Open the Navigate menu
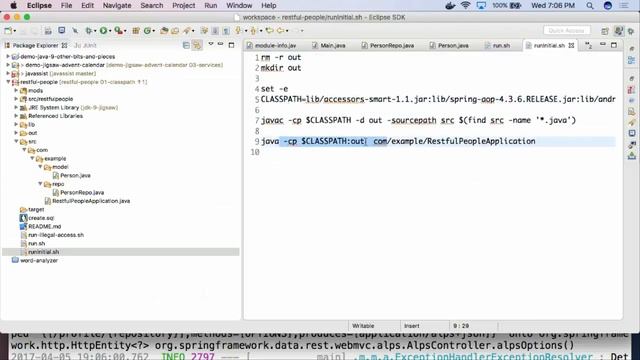The image size is (640, 360). point(117,5)
